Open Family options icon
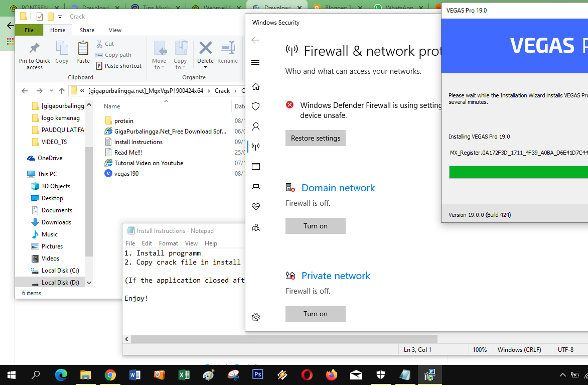The image size is (588, 385). coord(256,227)
